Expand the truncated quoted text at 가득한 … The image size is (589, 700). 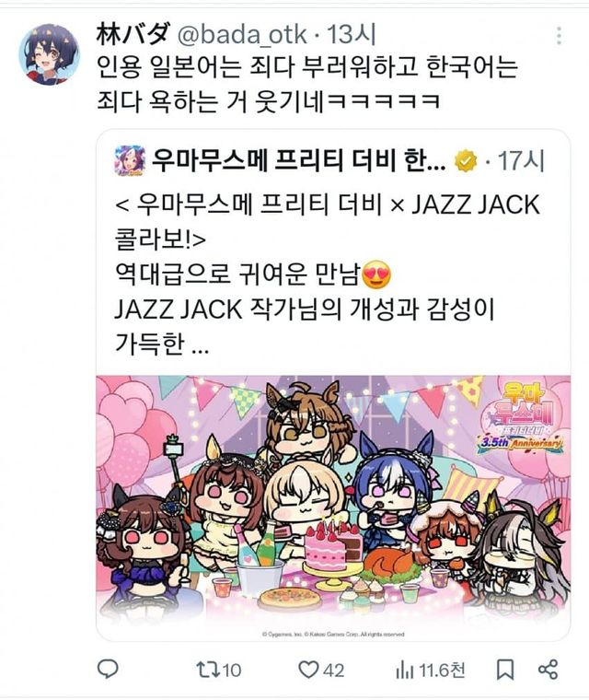pos(162,343)
